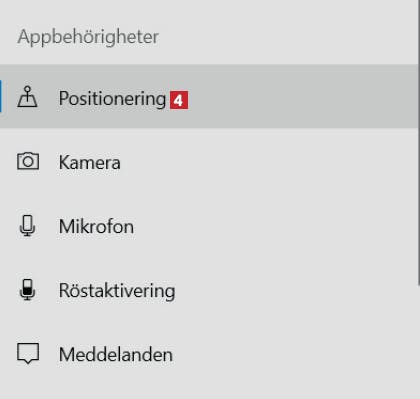Click the sidebar vertical scrollbar thumb

419,143
